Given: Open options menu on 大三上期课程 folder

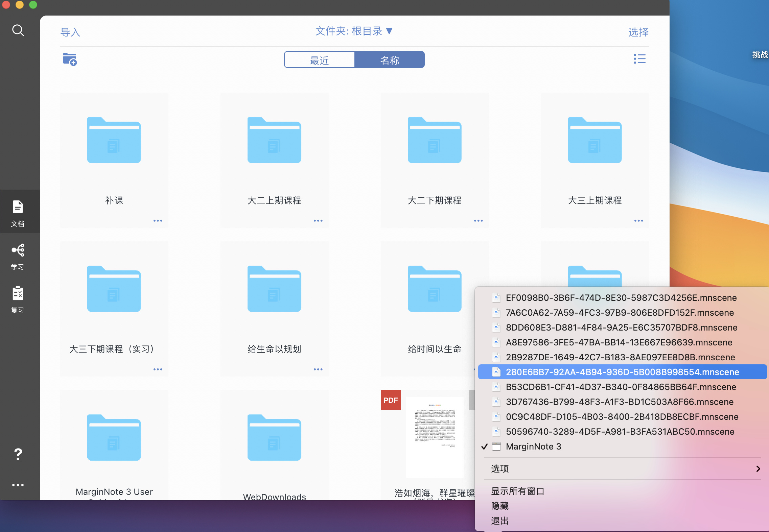Looking at the screenshot, I should click(x=638, y=220).
